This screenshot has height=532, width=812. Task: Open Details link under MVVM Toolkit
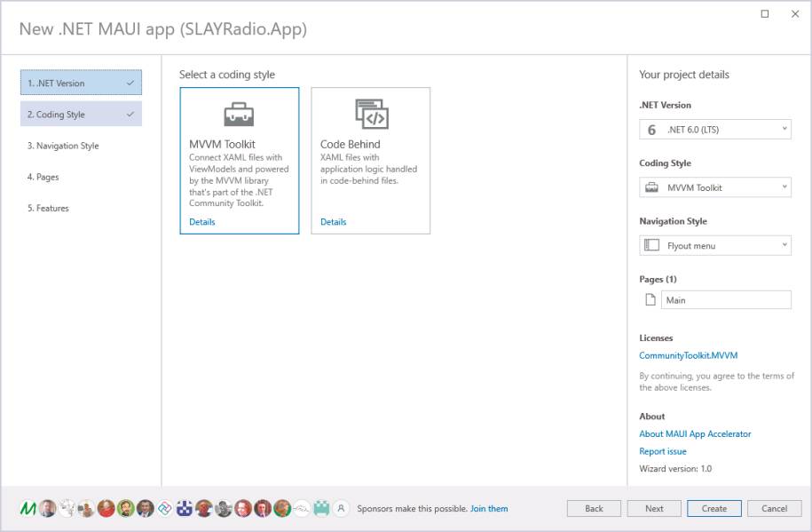click(202, 222)
